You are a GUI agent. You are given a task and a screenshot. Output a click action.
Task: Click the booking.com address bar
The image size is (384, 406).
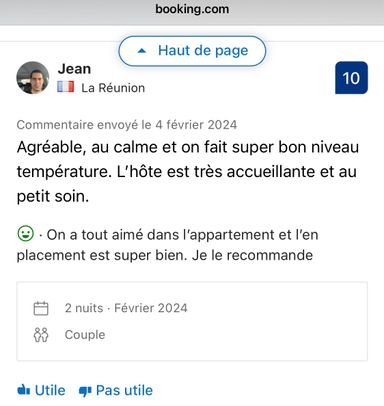pos(192,9)
